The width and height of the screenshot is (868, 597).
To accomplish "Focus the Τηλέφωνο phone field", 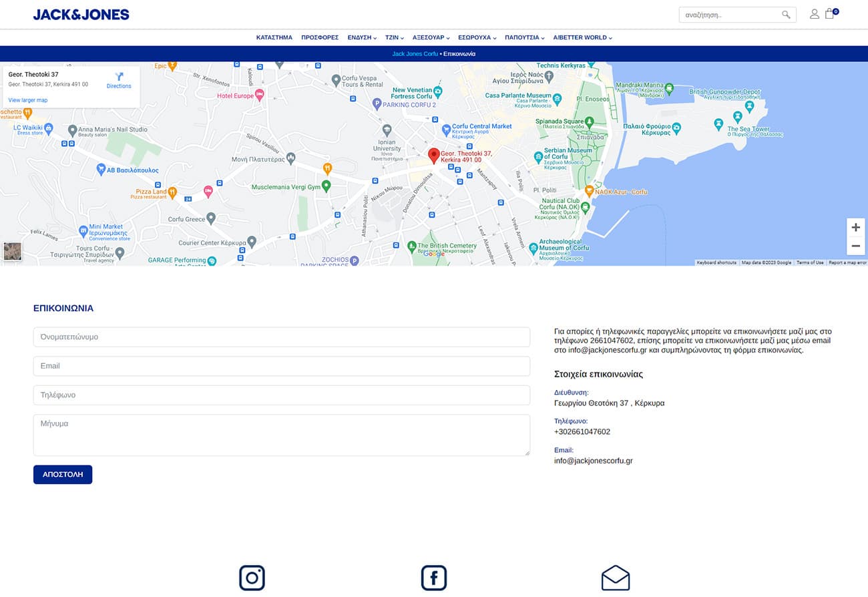I will 282,395.
